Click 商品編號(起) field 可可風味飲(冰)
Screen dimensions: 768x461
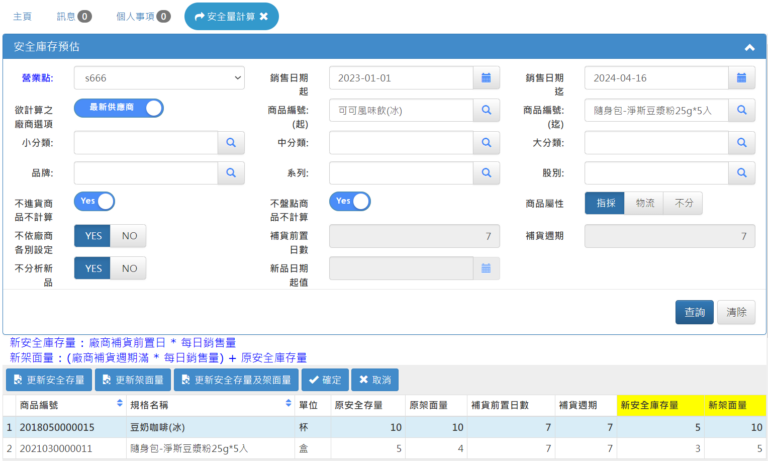[401, 110]
